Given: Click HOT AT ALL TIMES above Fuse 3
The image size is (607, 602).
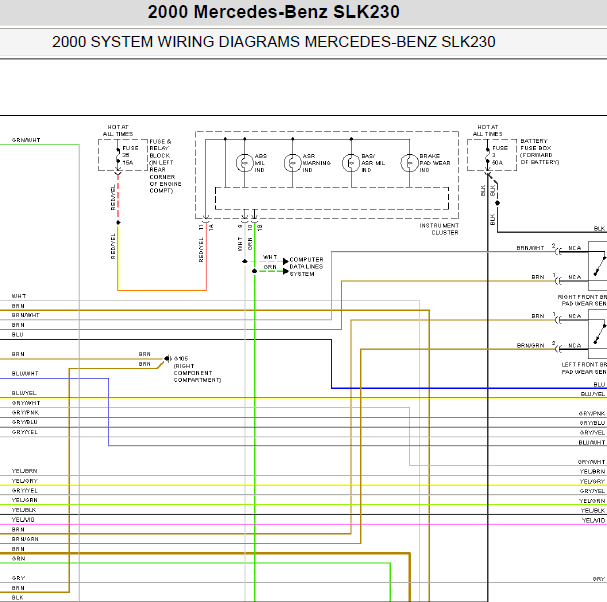Looking at the screenshot, I should point(488,130).
